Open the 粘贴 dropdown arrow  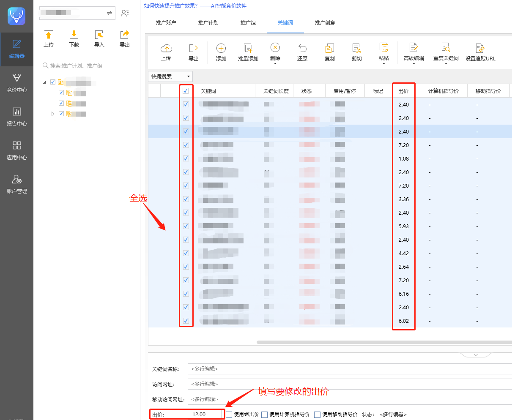tap(384, 64)
